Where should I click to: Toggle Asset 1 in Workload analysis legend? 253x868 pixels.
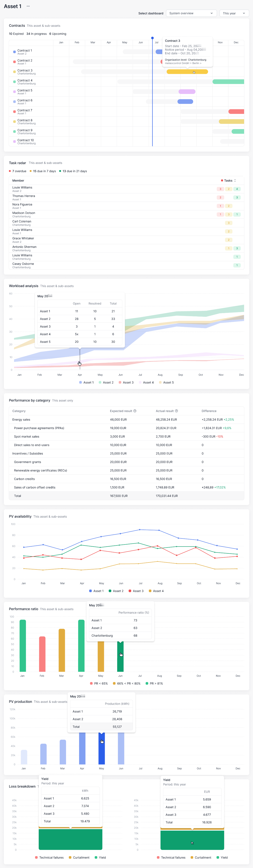coord(86,382)
